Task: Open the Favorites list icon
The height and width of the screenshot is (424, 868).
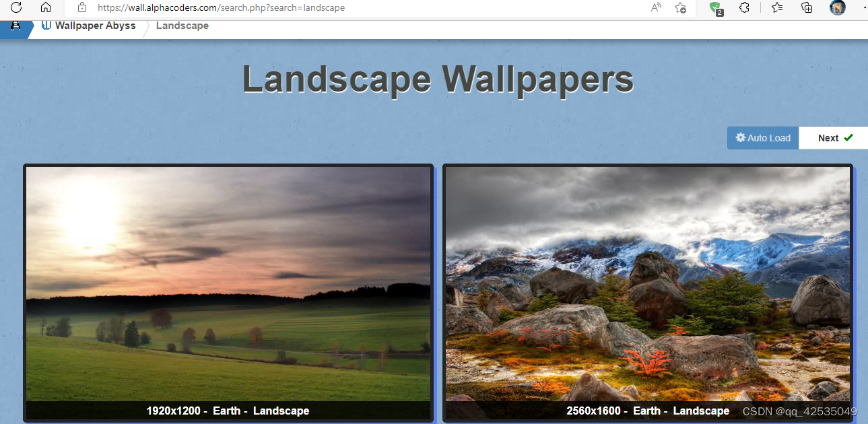Action: [x=776, y=9]
